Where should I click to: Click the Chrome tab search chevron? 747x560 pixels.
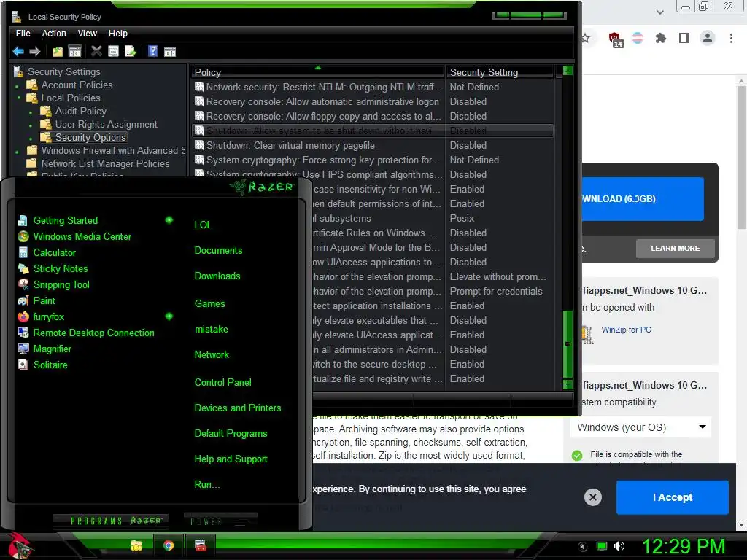point(660,12)
